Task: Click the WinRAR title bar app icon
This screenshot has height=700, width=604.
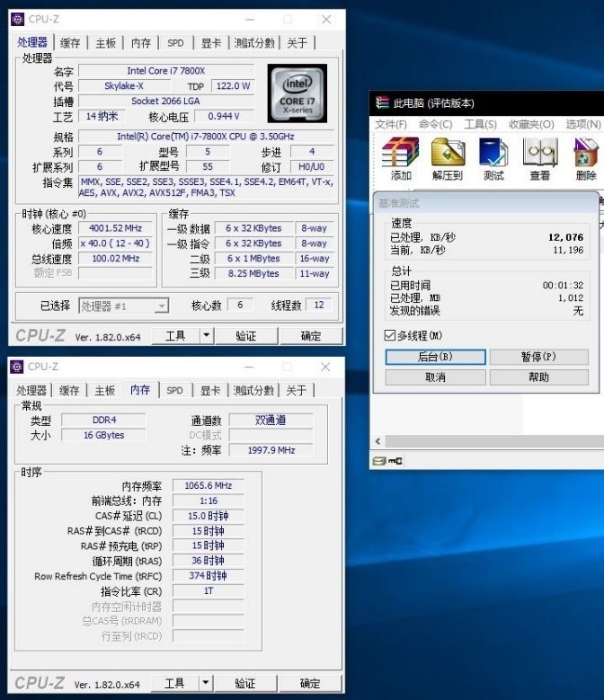Action: 382,102
